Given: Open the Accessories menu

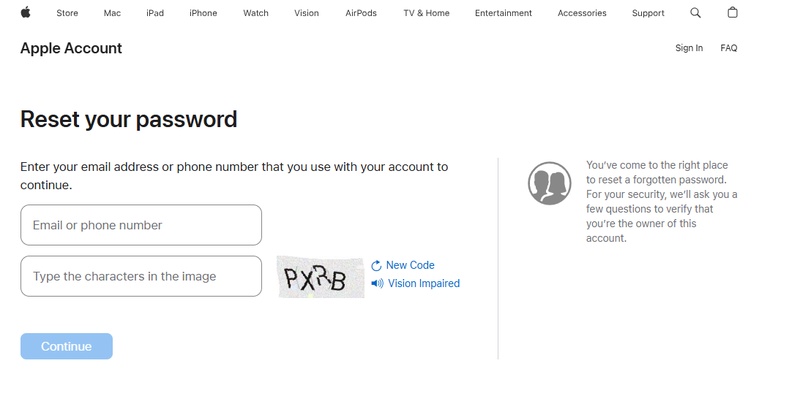Looking at the screenshot, I should coord(582,13).
